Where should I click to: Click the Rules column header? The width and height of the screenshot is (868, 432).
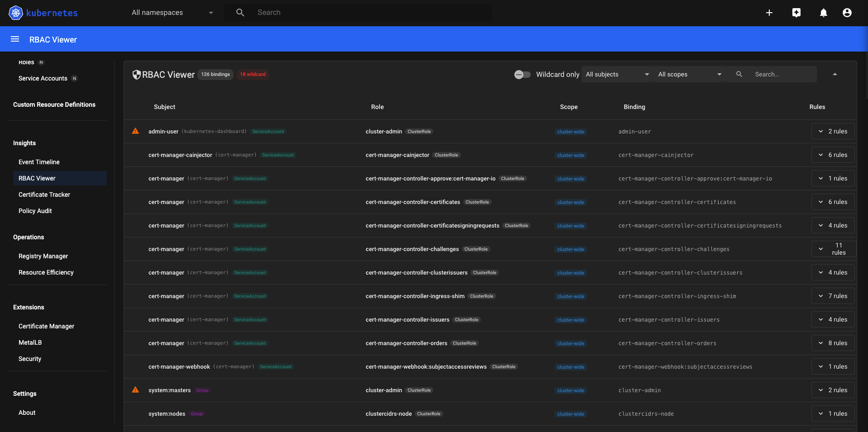(x=817, y=107)
